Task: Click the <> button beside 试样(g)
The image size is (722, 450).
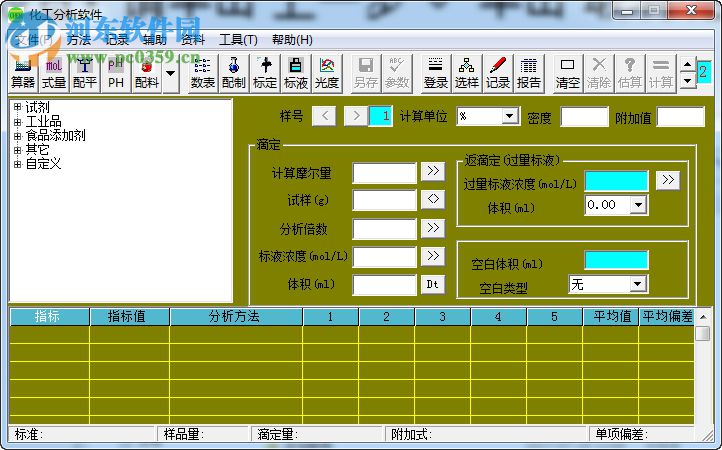Action: coord(433,199)
